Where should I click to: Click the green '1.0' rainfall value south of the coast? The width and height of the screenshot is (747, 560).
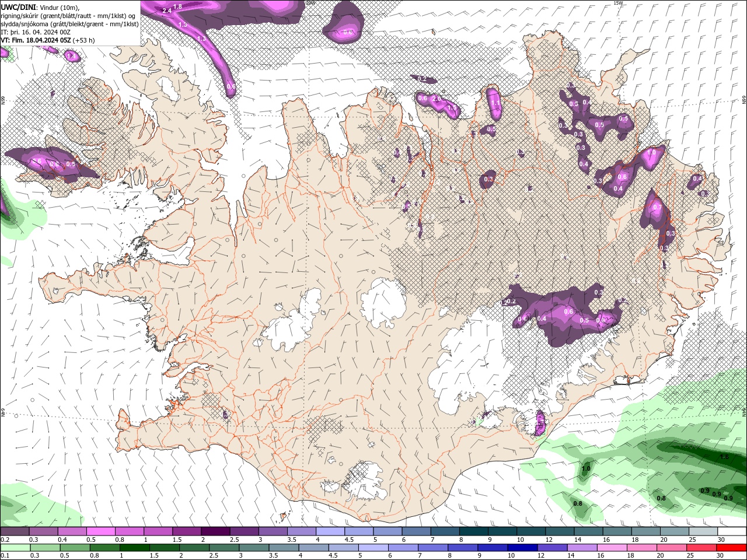coord(586,468)
